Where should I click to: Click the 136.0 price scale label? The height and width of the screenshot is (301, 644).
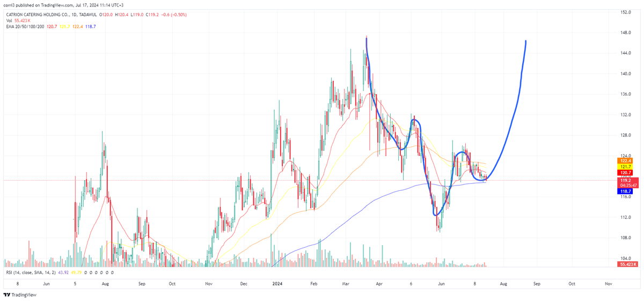click(x=626, y=94)
